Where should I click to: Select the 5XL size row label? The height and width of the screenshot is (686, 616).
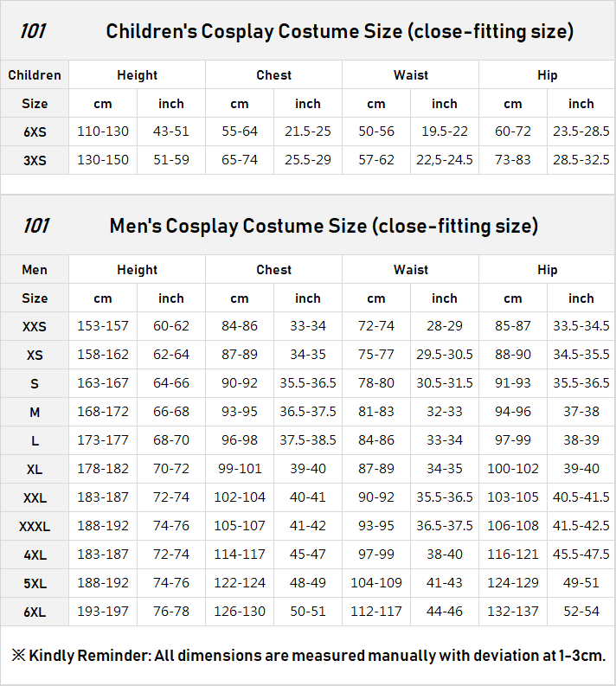[x=35, y=583]
